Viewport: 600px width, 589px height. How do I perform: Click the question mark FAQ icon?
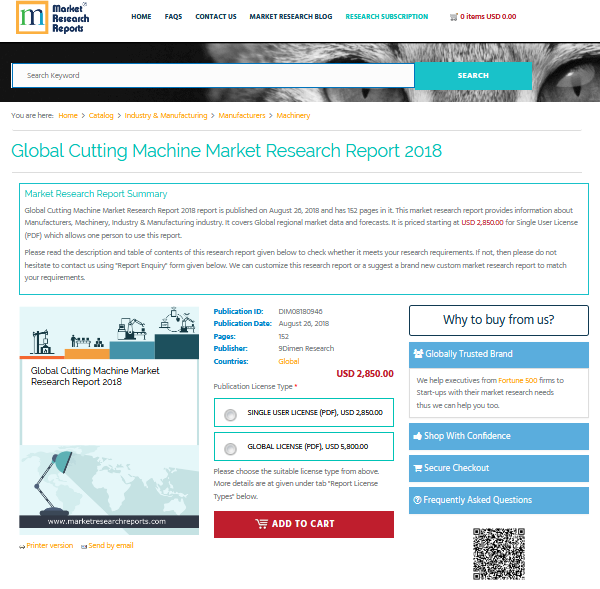[x=417, y=500]
